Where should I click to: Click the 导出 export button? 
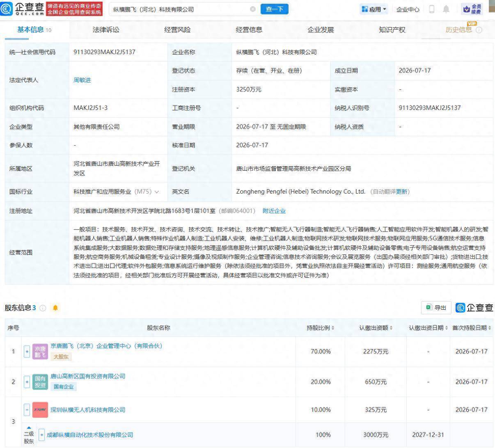point(436,308)
